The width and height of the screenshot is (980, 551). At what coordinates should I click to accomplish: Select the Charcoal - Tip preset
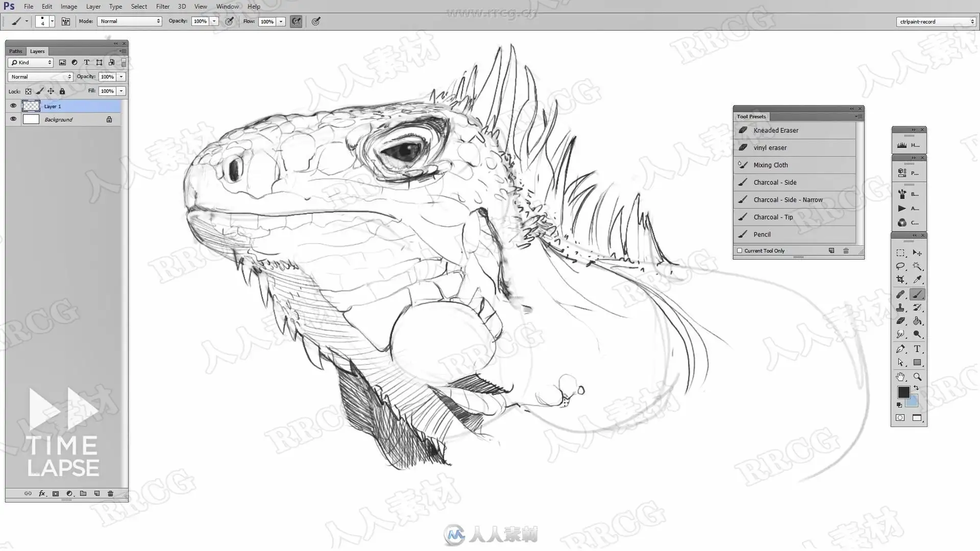773,217
